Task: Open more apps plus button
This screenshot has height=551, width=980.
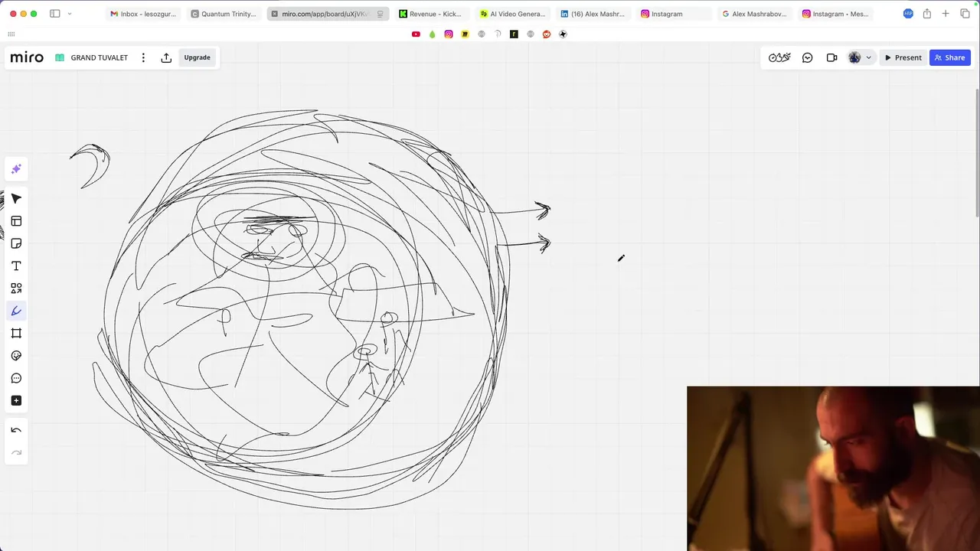Action: coord(16,401)
